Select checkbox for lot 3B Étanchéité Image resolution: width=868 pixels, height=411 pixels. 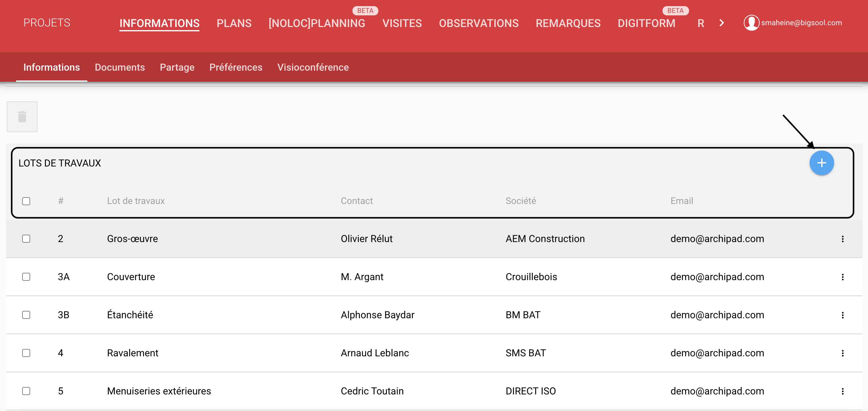(26, 315)
